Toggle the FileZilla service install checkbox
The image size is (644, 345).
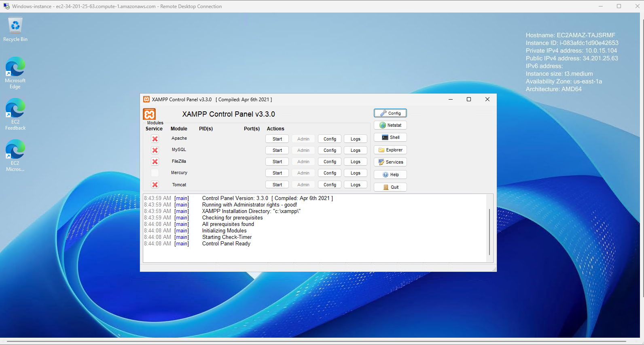pos(155,162)
